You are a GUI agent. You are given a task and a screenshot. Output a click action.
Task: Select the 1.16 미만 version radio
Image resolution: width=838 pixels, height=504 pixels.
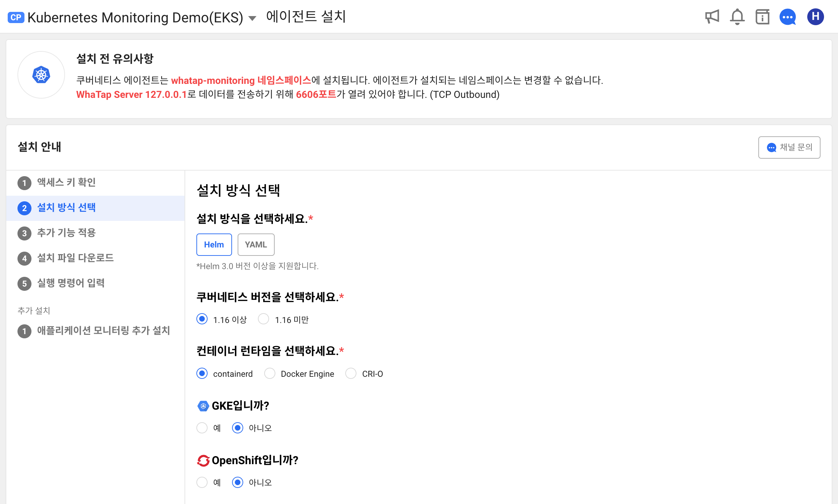[263, 319]
